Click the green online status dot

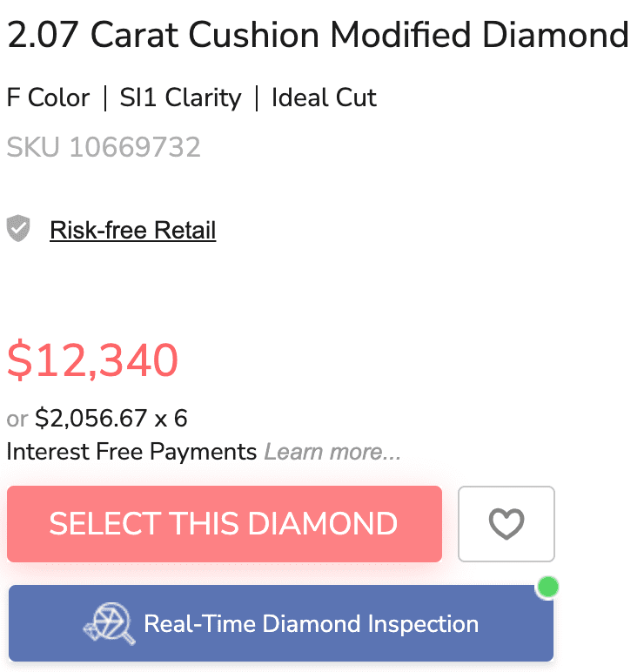click(547, 587)
